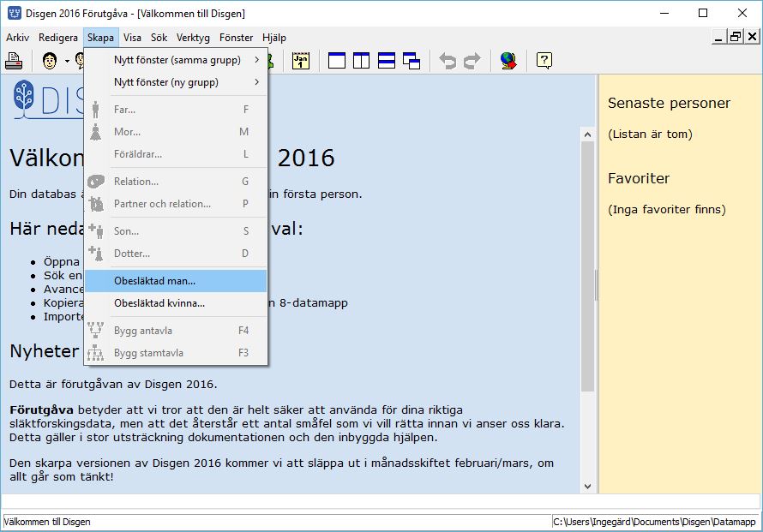This screenshot has height=532, width=763.
Task: Click the Disgen tree logo
Action: pyautogui.click(x=24, y=99)
